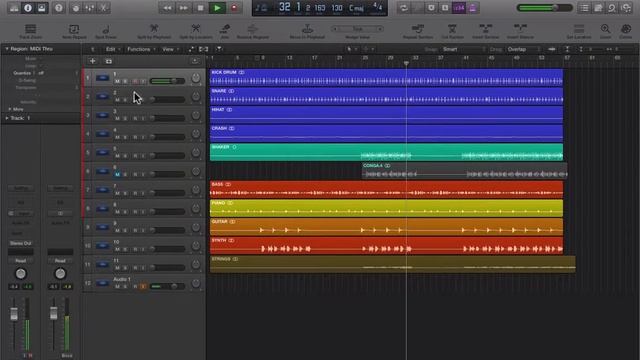Click the Cut Section toolbar icon
The height and width of the screenshot is (360, 640).
(x=452, y=28)
